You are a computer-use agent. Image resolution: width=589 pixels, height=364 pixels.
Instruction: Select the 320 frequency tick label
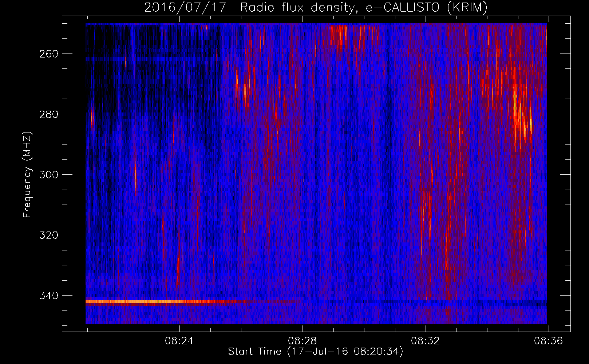pos(48,235)
